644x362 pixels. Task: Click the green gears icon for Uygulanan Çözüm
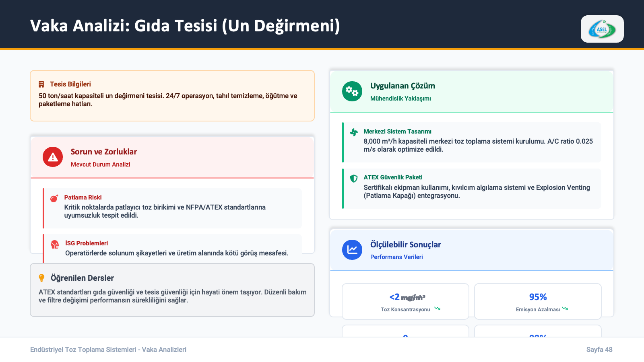click(352, 91)
